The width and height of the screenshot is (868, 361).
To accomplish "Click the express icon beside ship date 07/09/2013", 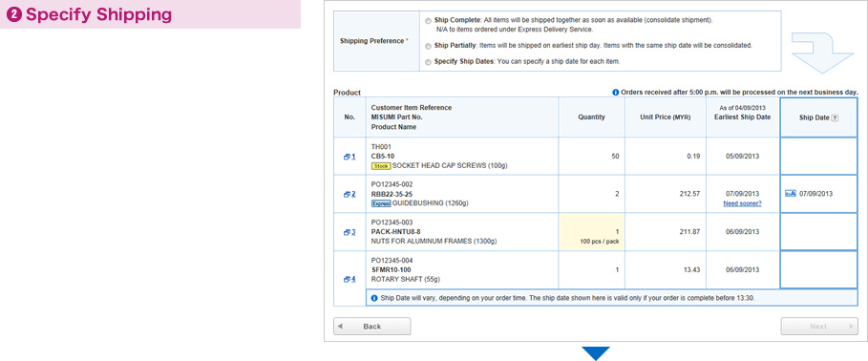I will [x=791, y=194].
